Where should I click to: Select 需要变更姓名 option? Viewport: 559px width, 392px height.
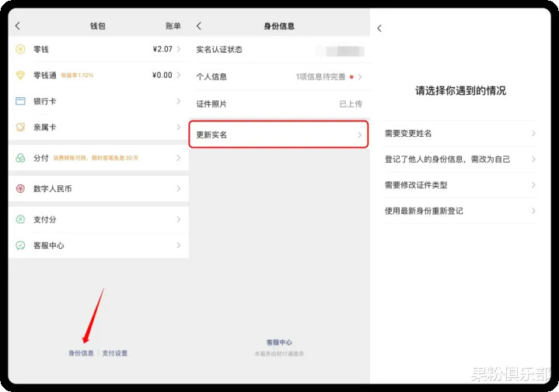click(460, 134)
